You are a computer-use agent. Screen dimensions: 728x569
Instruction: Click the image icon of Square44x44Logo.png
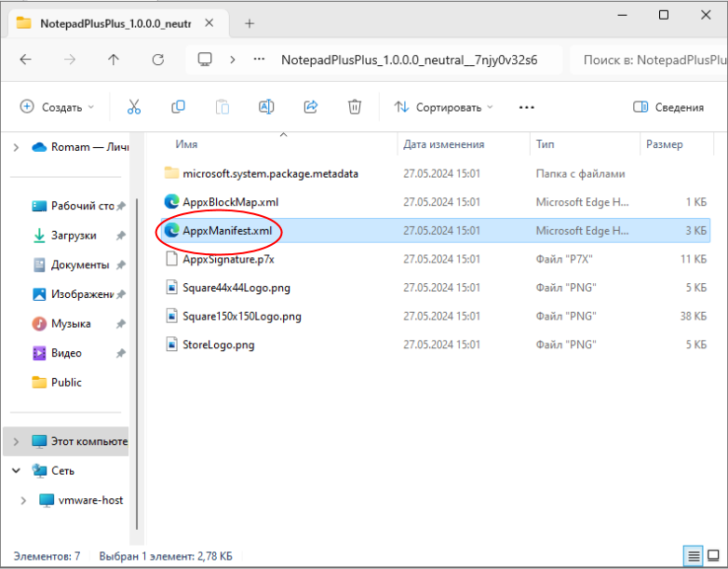point(172,287)
